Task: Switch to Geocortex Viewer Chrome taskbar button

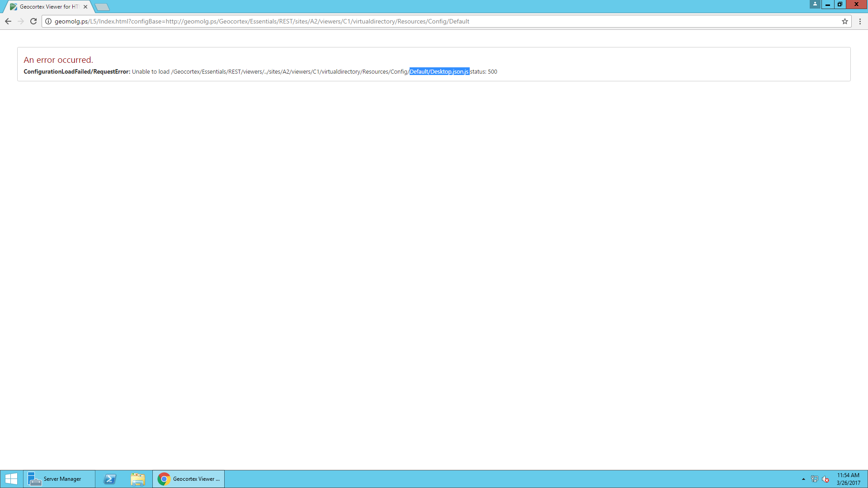Action: [189, 479]
